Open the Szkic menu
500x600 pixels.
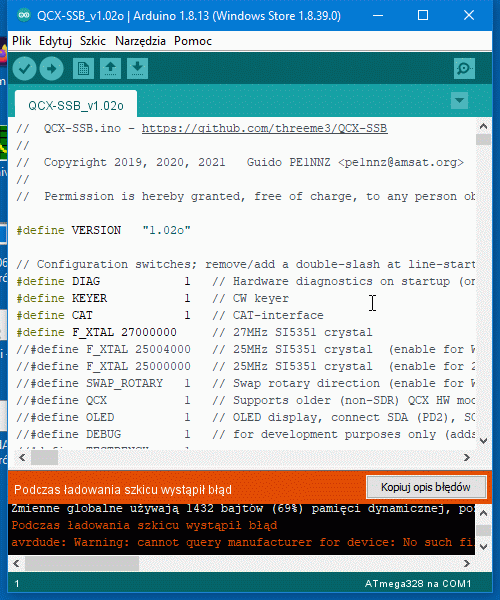click(93, 41)
